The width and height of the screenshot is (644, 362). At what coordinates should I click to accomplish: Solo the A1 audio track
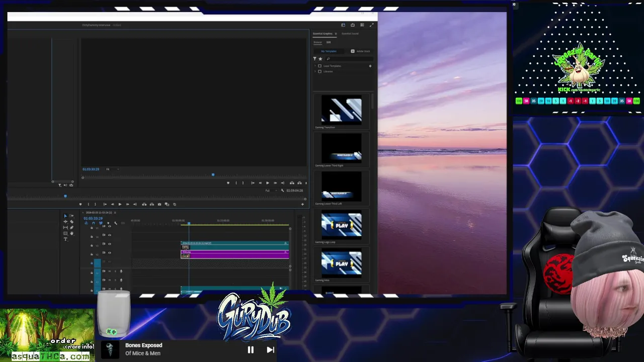coord(115,271)
